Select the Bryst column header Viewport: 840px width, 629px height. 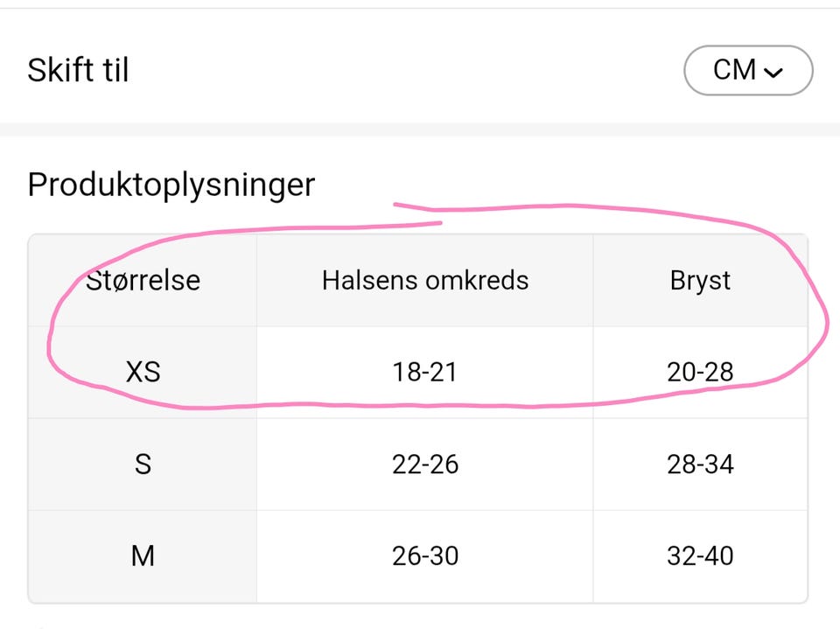(700, 280)
